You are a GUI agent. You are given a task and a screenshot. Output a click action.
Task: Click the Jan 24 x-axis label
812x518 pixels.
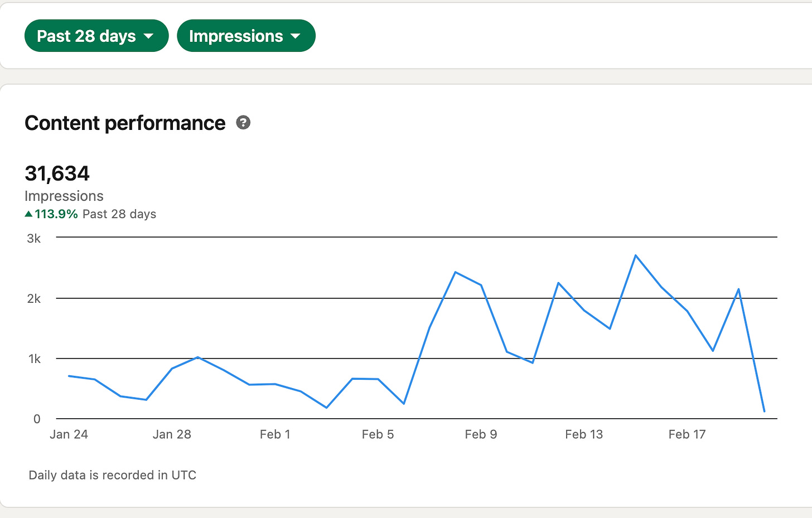[x=69, y=434]
